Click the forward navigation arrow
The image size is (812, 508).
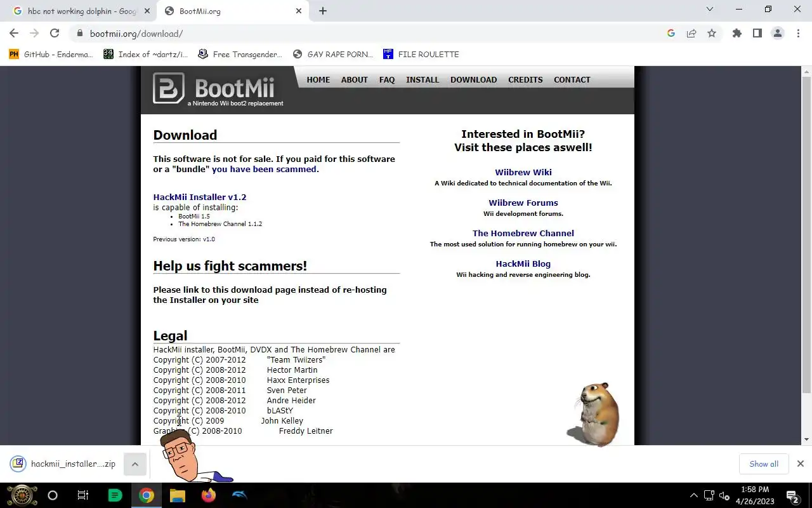tap(34, 33)
